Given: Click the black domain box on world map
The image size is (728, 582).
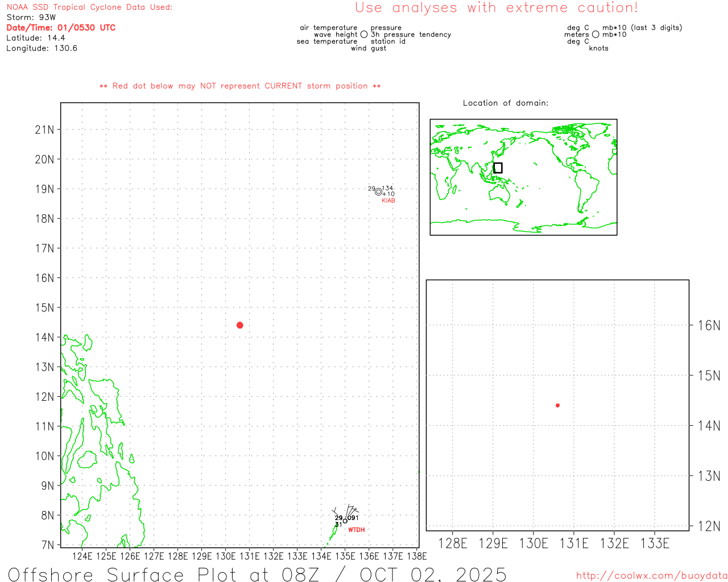Looking at the screenshot, I should tap(498, 168).
